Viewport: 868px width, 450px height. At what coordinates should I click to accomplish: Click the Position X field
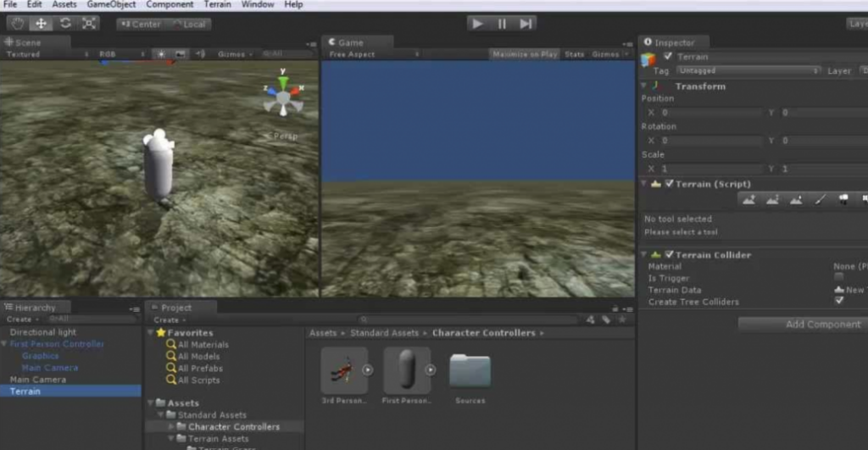click(711, 113)
